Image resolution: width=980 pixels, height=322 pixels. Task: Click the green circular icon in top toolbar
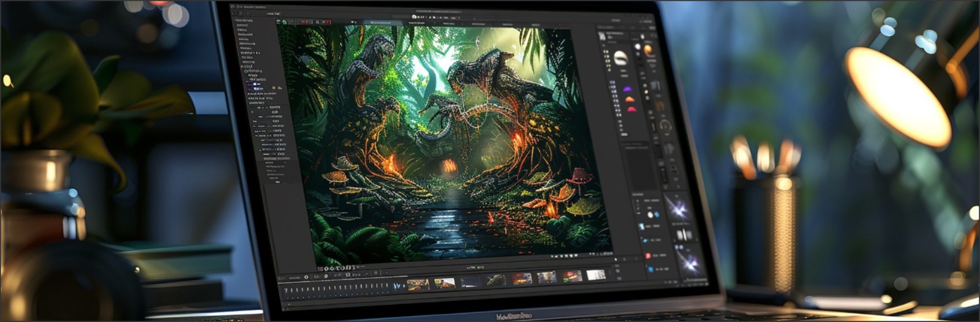pyautogui.click(x=284, y=22)
